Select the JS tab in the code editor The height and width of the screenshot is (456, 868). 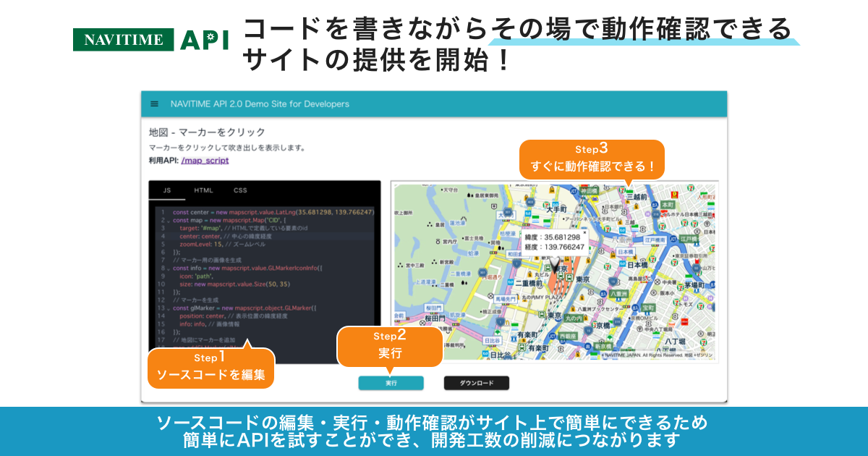pyautogui.click(x=166, y=189)
